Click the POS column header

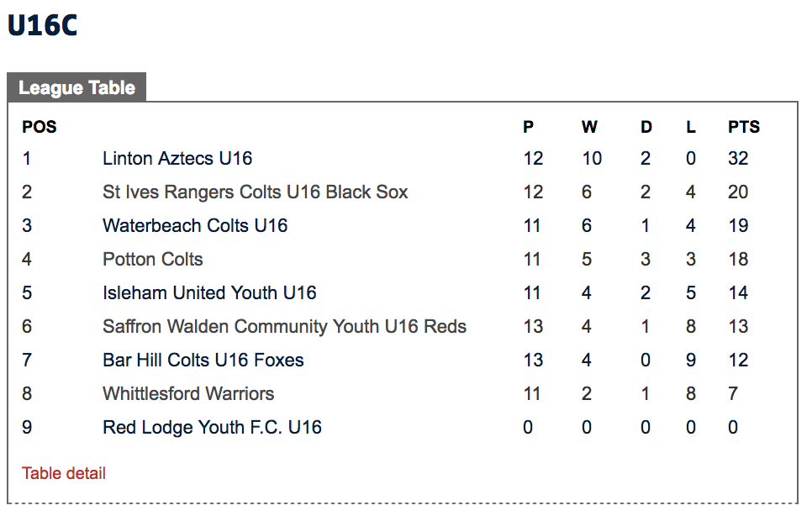point(40,127)
